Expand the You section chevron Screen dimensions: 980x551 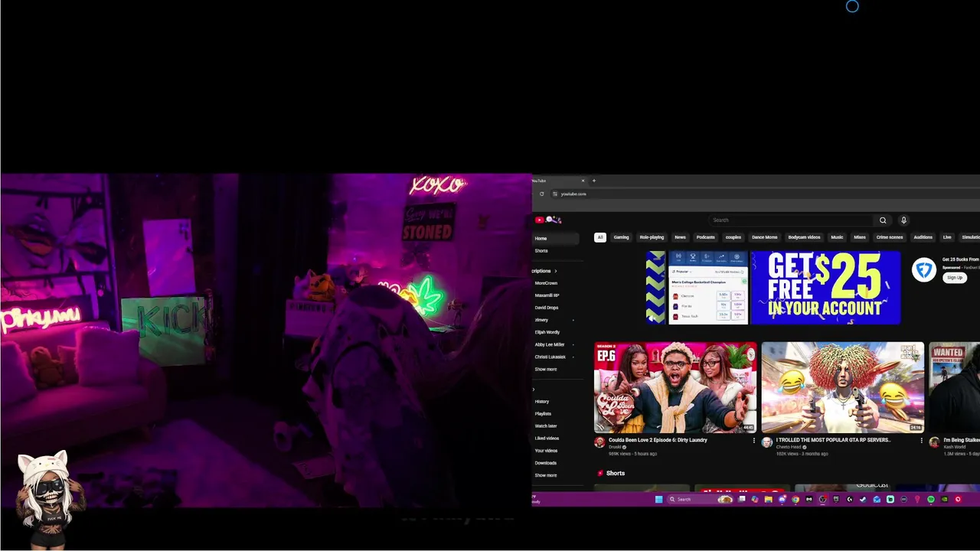coord(534,390)
